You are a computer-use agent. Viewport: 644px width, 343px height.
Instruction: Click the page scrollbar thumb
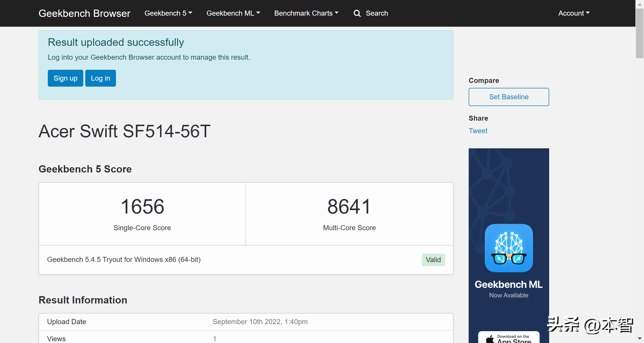(639, 33)
